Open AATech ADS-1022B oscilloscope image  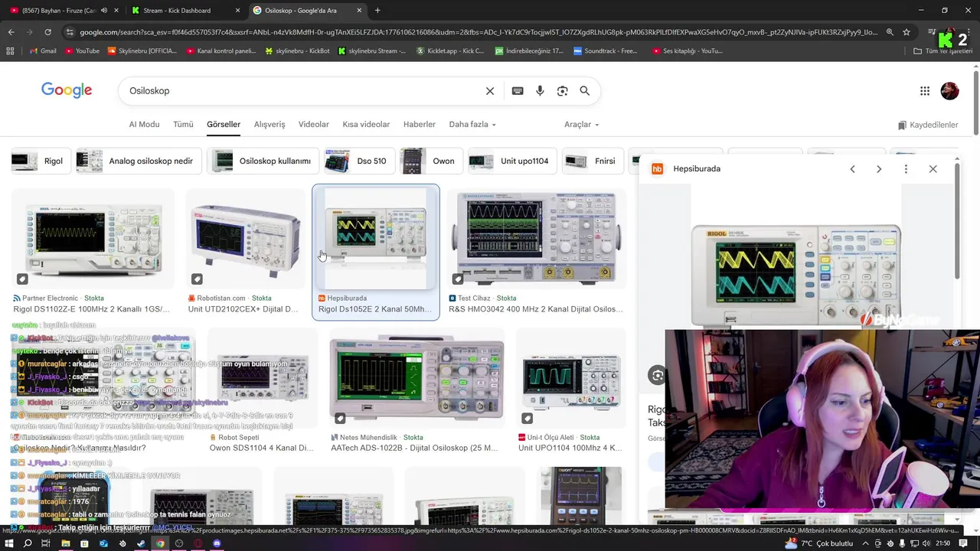(416, 380)
